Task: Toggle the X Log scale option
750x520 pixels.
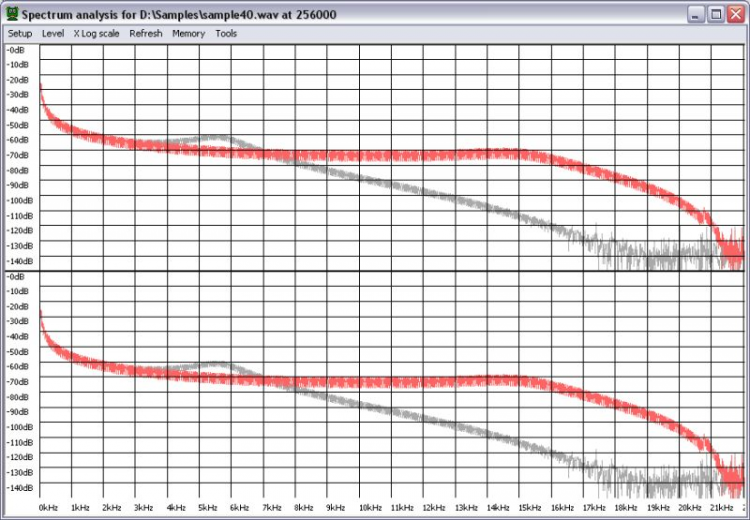Action: [x=96, y=33]
